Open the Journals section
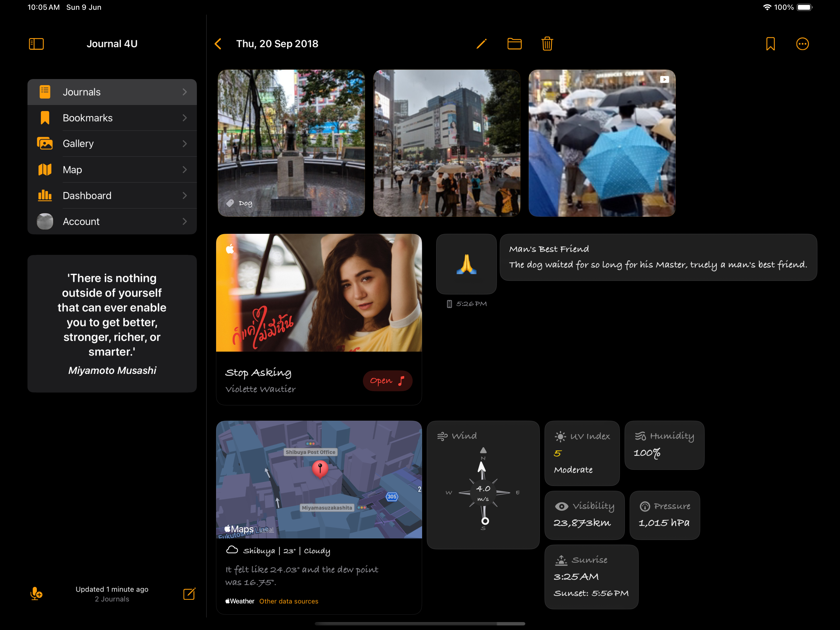Viewport: 840px width, 630px height. tap(112, 92)
